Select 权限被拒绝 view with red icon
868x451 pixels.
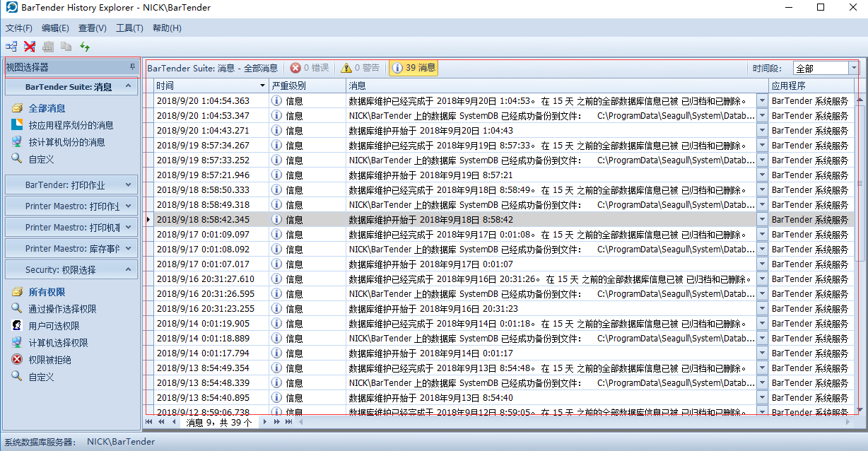click(49, 360)
